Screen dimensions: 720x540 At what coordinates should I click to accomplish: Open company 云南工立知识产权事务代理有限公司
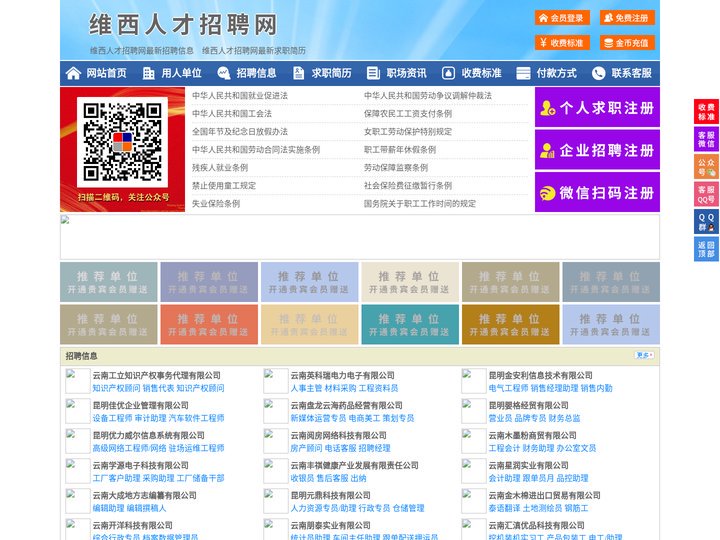(157, 375)
